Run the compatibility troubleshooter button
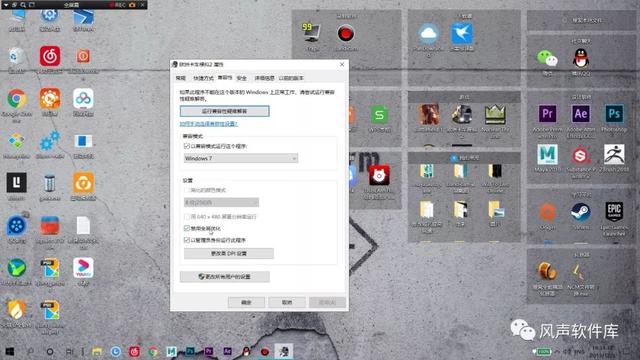The width and height of the screenshot is (640, 360). pos(224,111)
